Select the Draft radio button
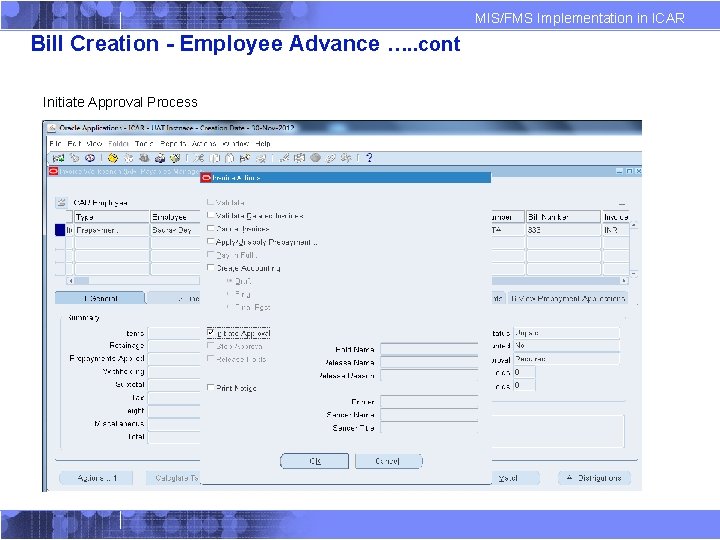 tap(230, 281)
